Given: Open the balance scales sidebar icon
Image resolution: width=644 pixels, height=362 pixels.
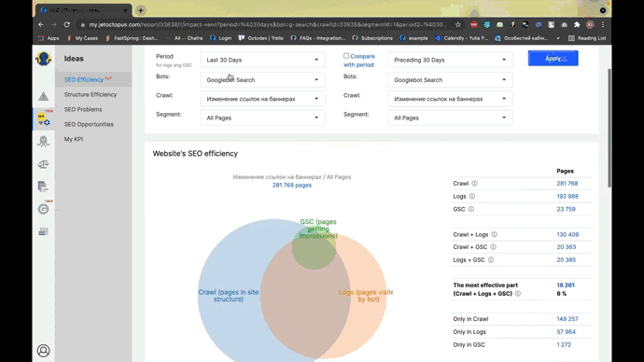Looking at the screenshot, I should pyautogui.click(x=43, y=164).
